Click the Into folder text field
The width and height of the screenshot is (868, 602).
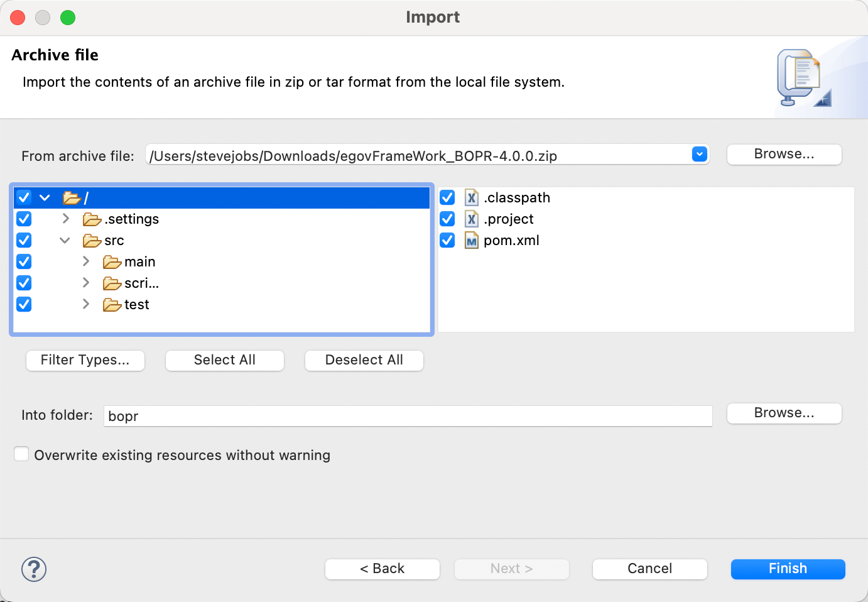pos(408,416)
